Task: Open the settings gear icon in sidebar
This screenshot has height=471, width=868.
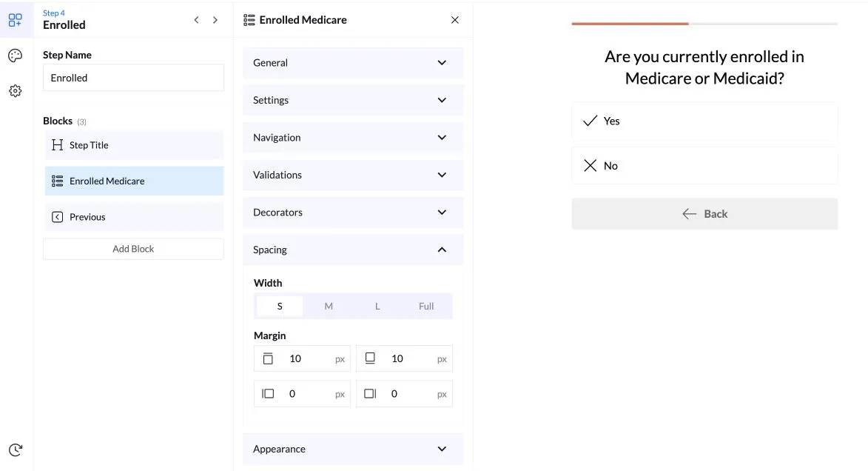Action: click(16, 91)
